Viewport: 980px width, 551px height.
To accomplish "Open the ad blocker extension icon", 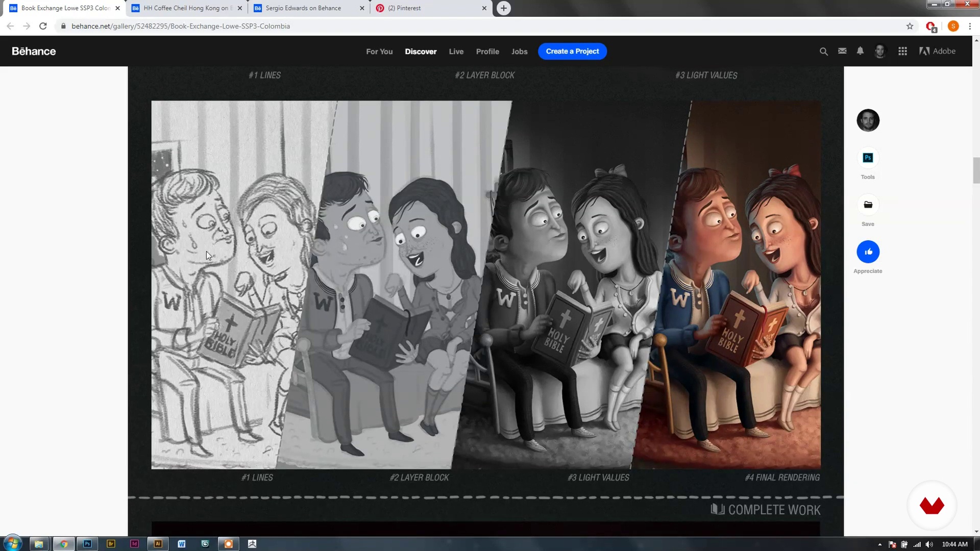I will (930, 27).
